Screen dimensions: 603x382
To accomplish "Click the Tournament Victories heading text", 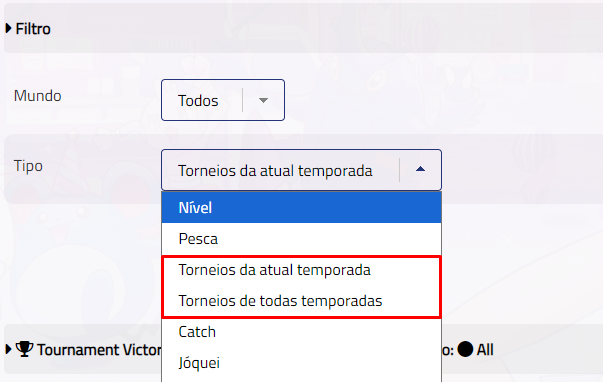I will coord(100,350).
